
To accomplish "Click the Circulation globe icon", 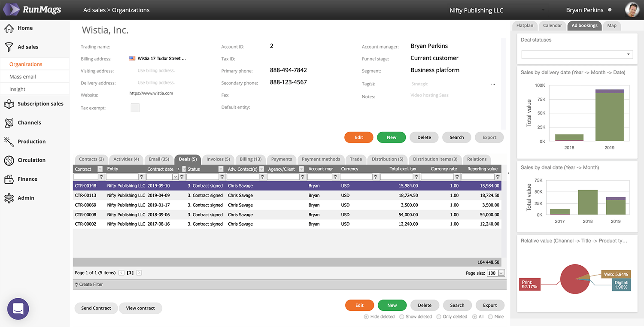I will [9, 160].
